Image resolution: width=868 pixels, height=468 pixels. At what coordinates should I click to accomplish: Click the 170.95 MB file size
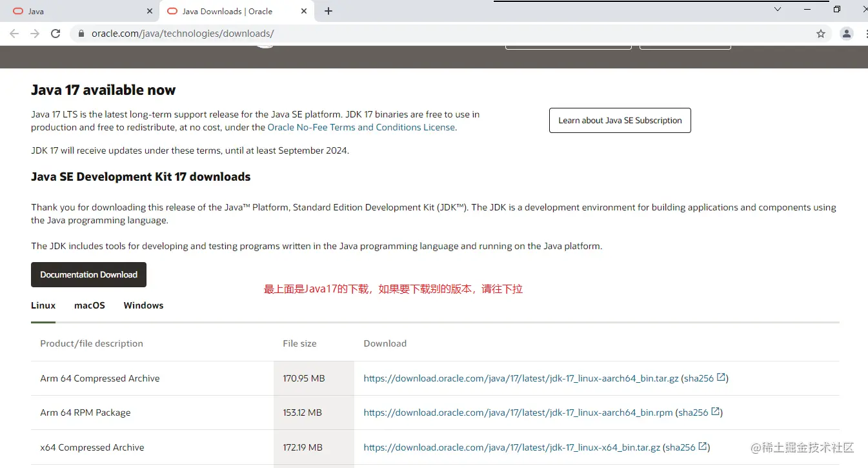304,378
